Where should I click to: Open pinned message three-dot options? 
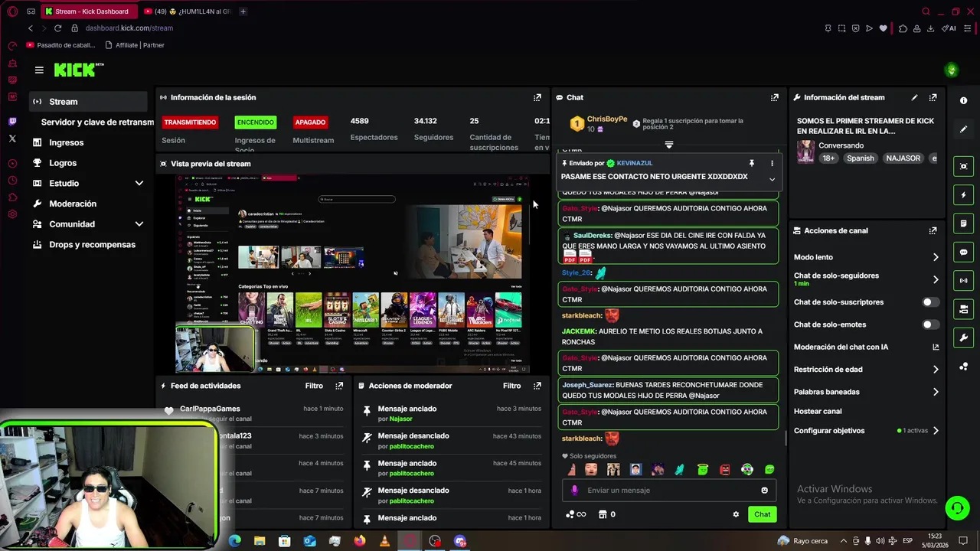772,163
